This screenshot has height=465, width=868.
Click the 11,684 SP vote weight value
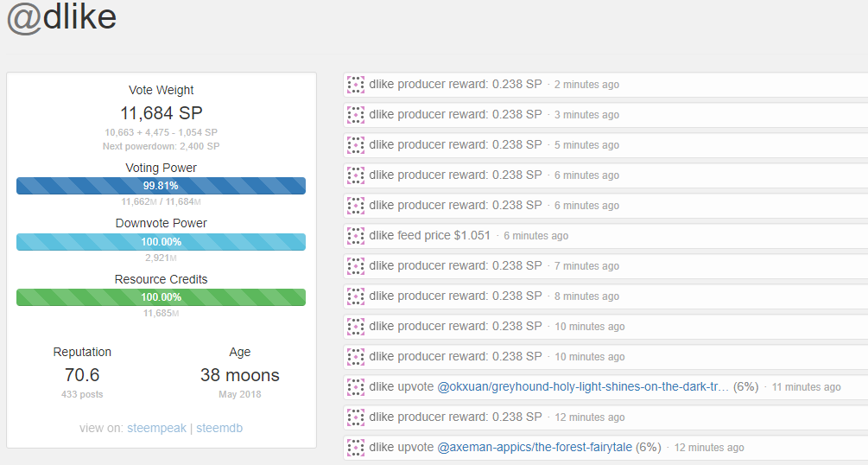162,113
